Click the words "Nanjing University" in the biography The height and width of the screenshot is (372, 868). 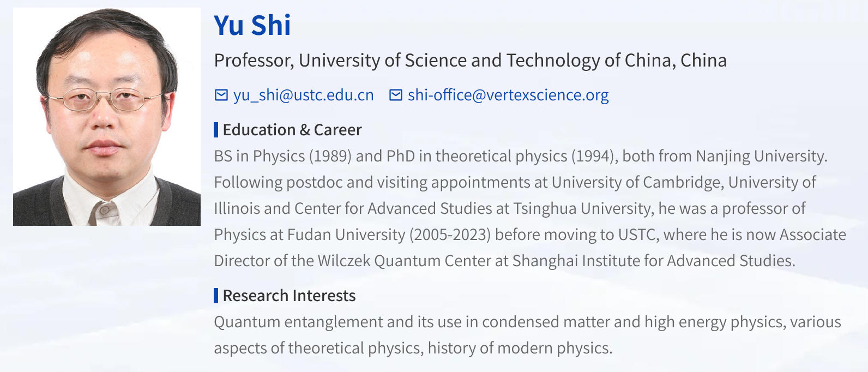(x=761, y=156)
